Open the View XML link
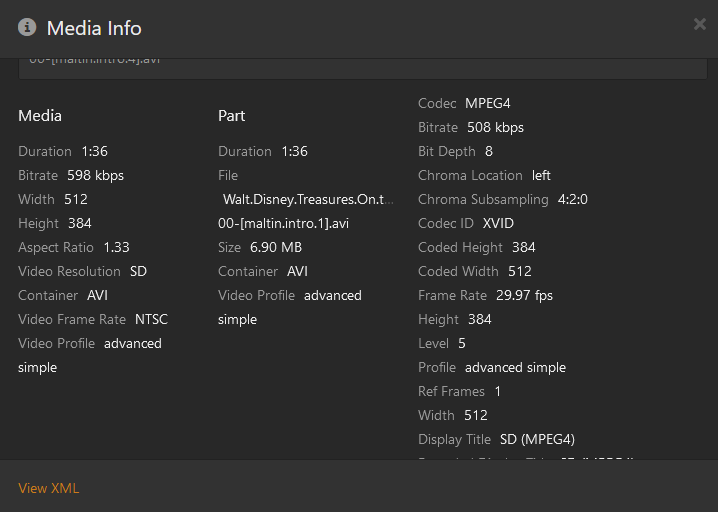 point(48,488)
